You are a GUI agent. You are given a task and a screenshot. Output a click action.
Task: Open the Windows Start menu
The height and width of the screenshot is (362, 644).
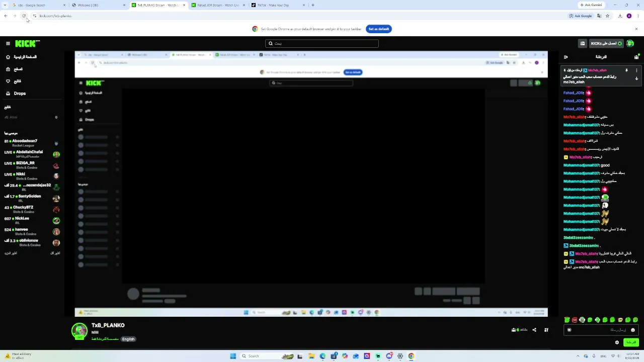click(233, 356)
